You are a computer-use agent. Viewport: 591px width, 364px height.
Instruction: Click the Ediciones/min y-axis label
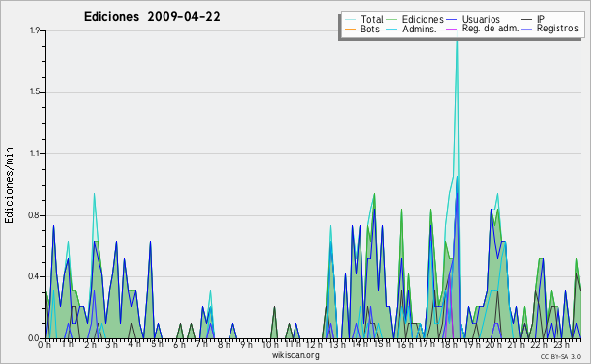click(9, 185)
